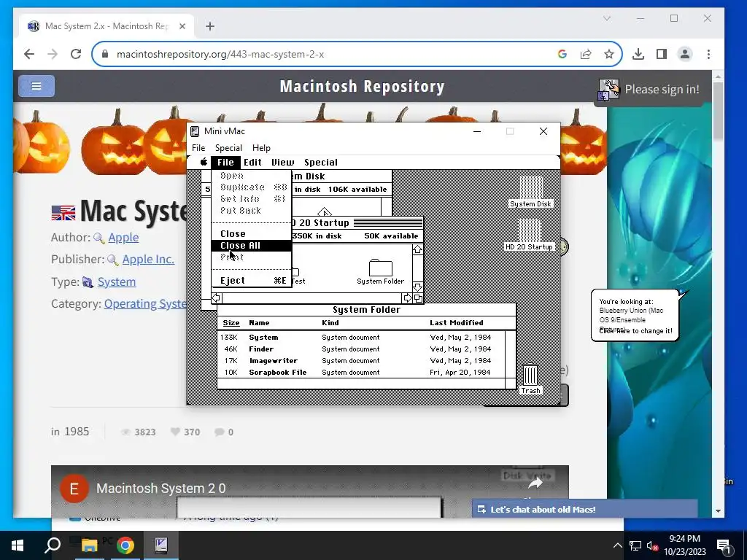Viewport: 747px width, 560px height.
Task: Open Mini vMac window's Special menu
Action: pos(228,148)
